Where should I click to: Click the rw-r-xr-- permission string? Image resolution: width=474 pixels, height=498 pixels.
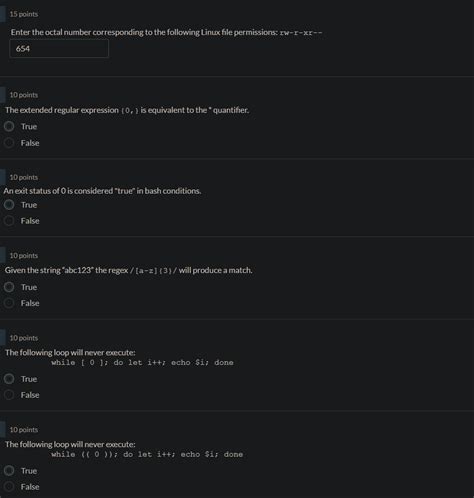[x=301, y=33]
